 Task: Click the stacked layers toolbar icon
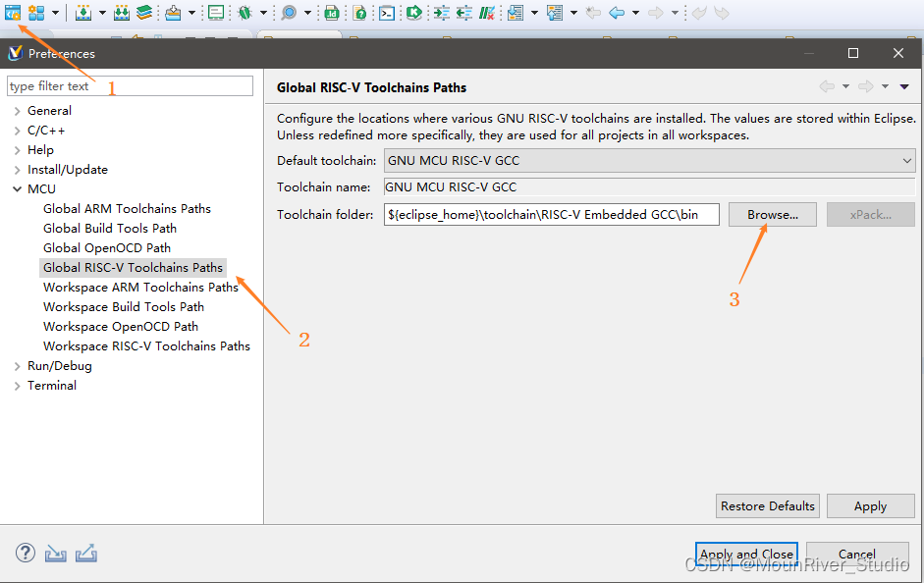click(x=143, y=13)
